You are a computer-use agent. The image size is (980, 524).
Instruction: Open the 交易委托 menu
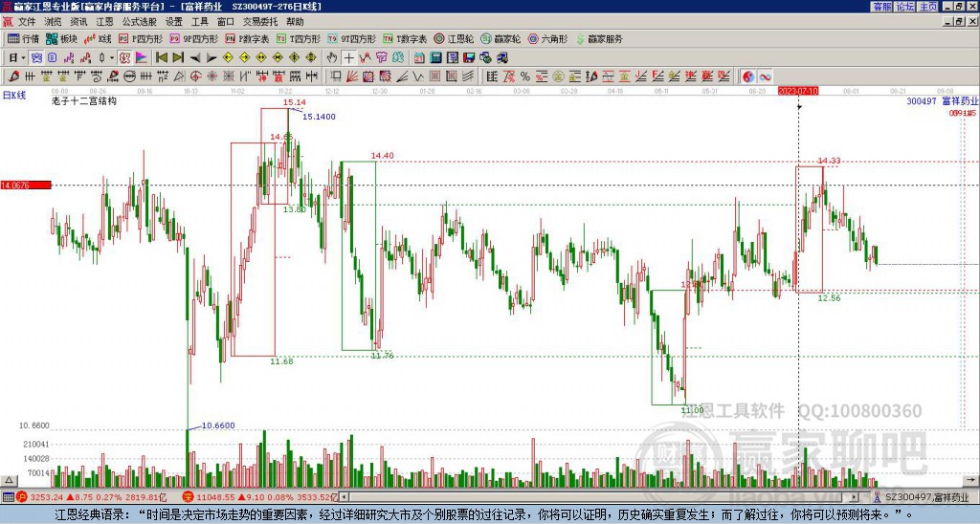(x=260, y=22)
